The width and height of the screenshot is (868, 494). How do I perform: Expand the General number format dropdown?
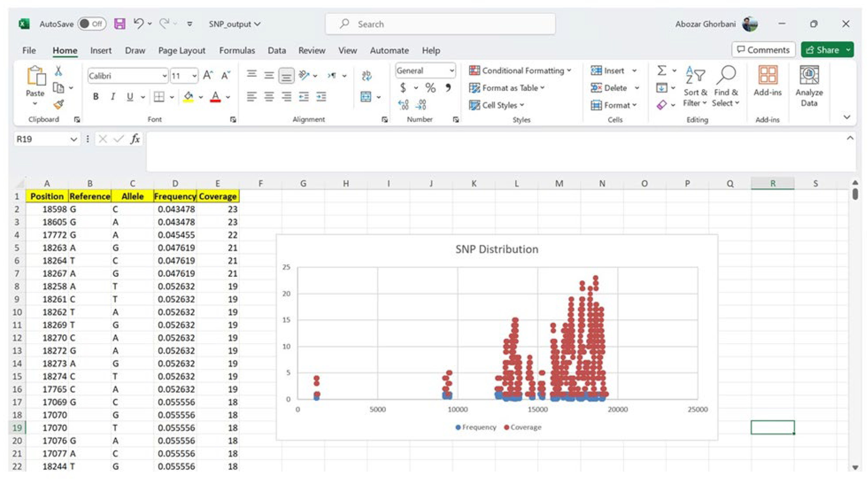click(452, 71)
